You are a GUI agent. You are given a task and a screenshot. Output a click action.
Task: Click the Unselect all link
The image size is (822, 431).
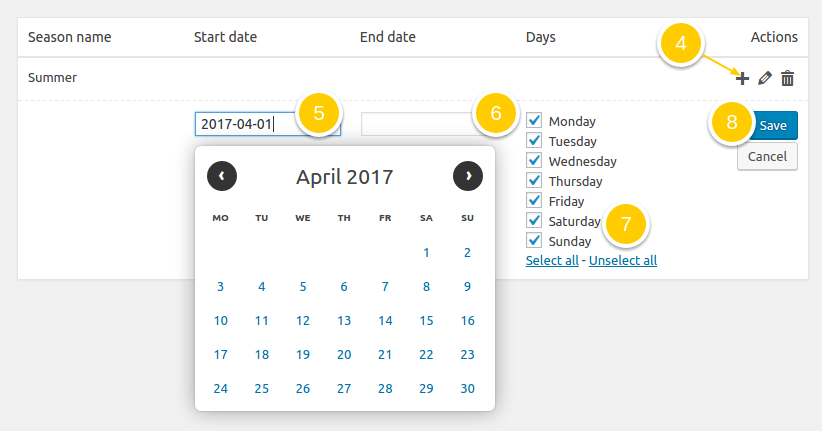pyautogui.click(x=622, y=261)
